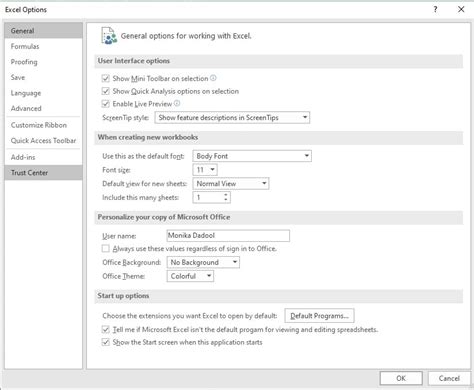Click the Office Background label

[131, 262]
